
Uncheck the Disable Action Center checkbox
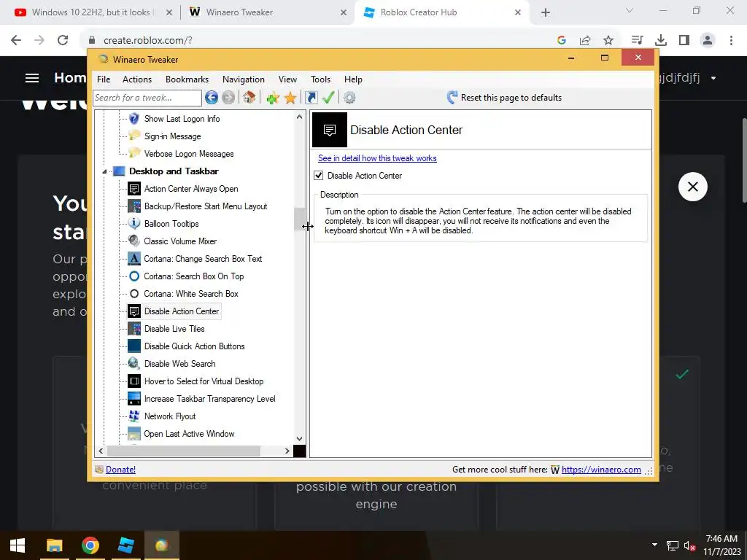point(319,176)
